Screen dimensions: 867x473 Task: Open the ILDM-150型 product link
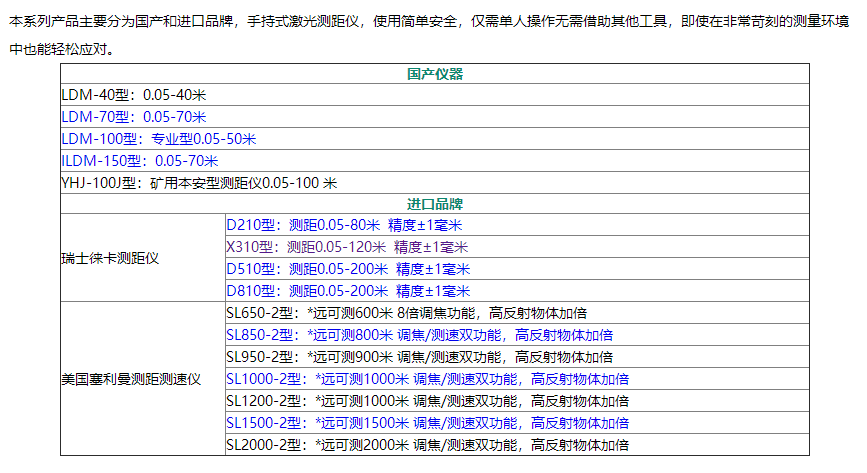click(139, 160)
